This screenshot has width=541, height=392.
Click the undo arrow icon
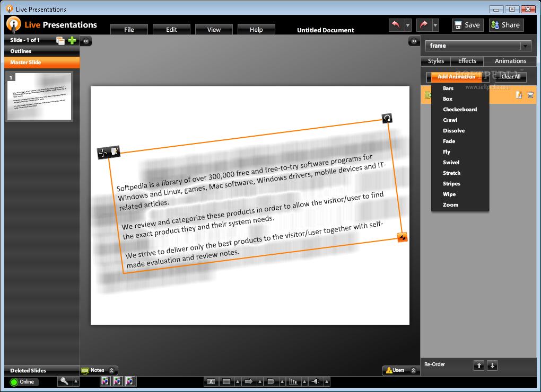(x=396, y=25)
